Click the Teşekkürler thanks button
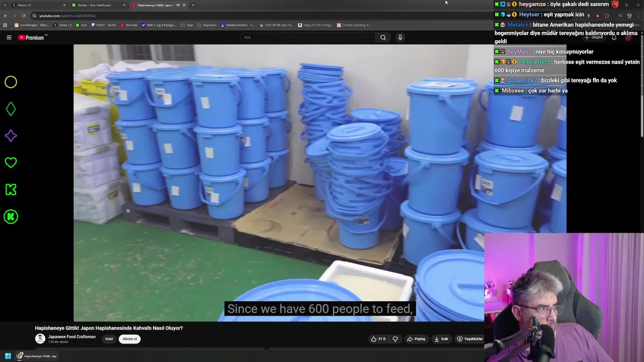Image resolution: width=644 pixels, height=362 pixels. coord(469,339)
